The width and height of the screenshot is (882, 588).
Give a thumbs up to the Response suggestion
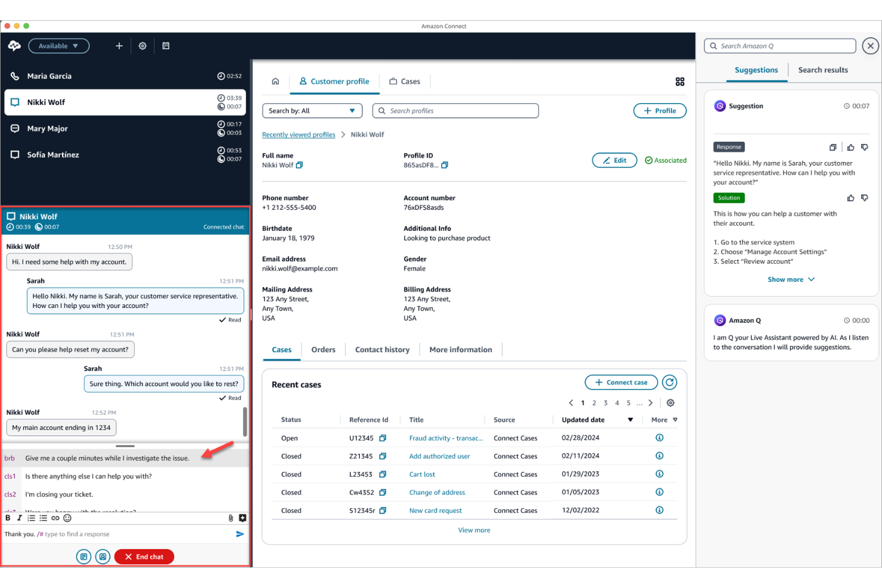[x=850, y=147]
